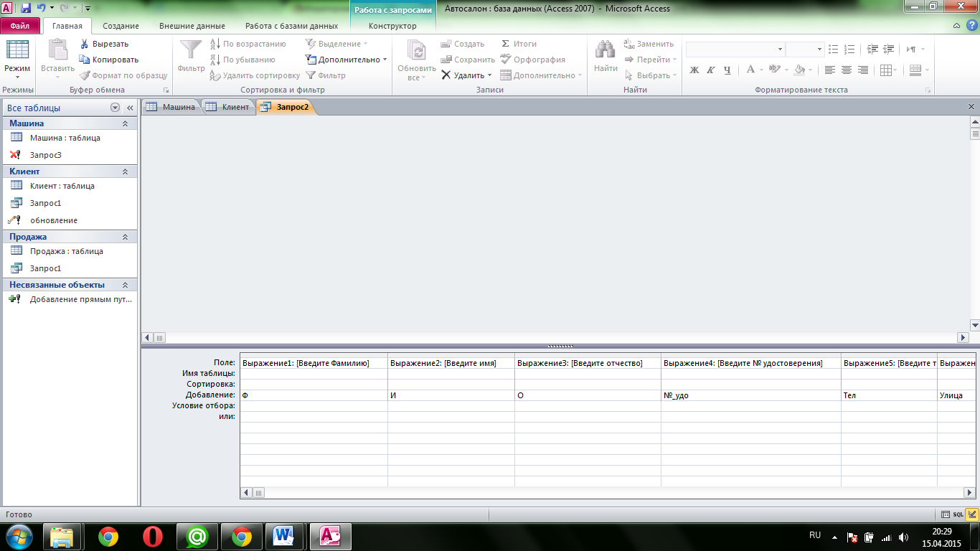Expand the Дополнительно sort filter dropdown
This screenshot has height=551, width=980.
(347, 60)
